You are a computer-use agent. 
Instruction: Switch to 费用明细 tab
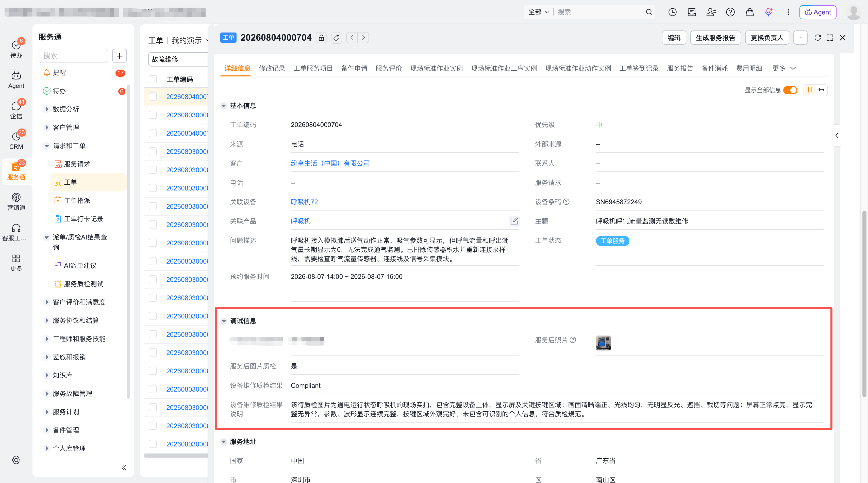coord(749,68)
